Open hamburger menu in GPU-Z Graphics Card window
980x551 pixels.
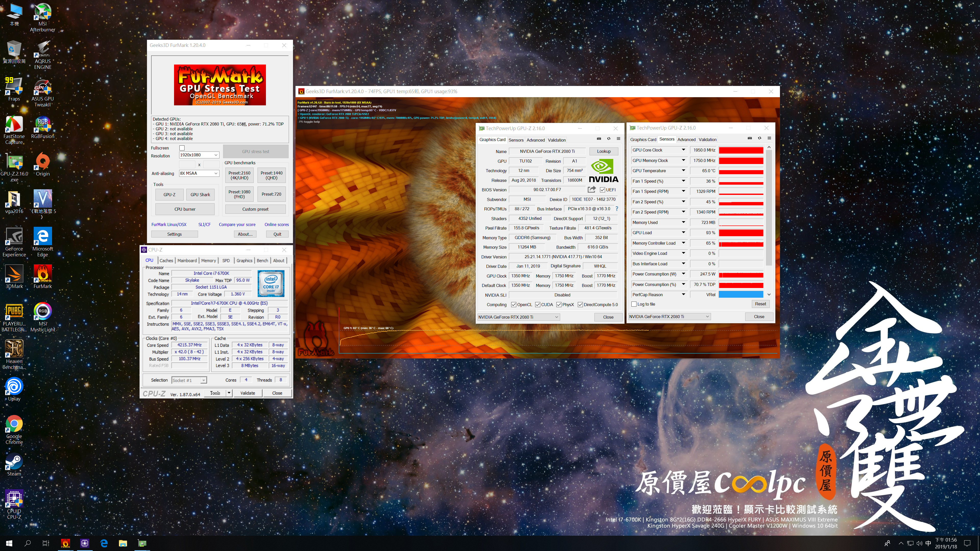[618, 139]
